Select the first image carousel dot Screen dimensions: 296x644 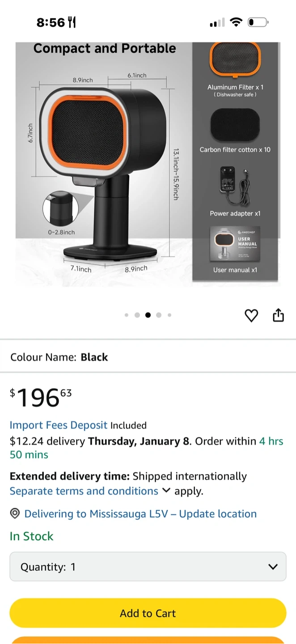pyautogui.click(x=127, y=315)
